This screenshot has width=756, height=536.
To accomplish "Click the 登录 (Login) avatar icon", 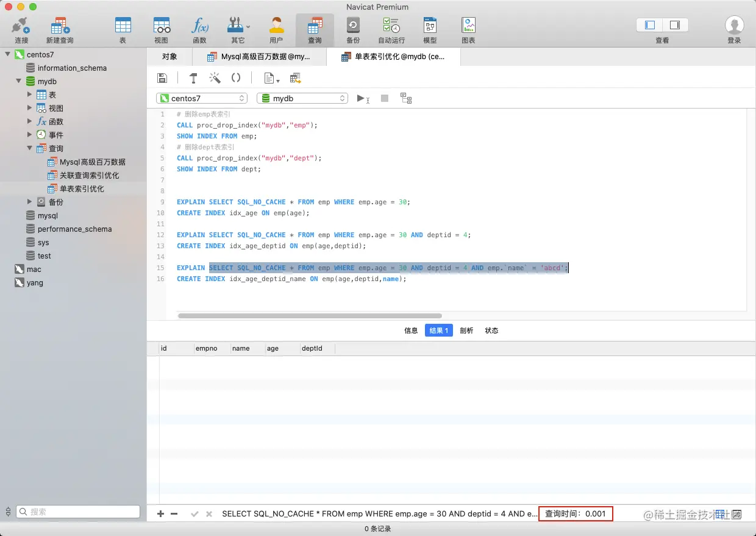I will (x=734, y=26).
